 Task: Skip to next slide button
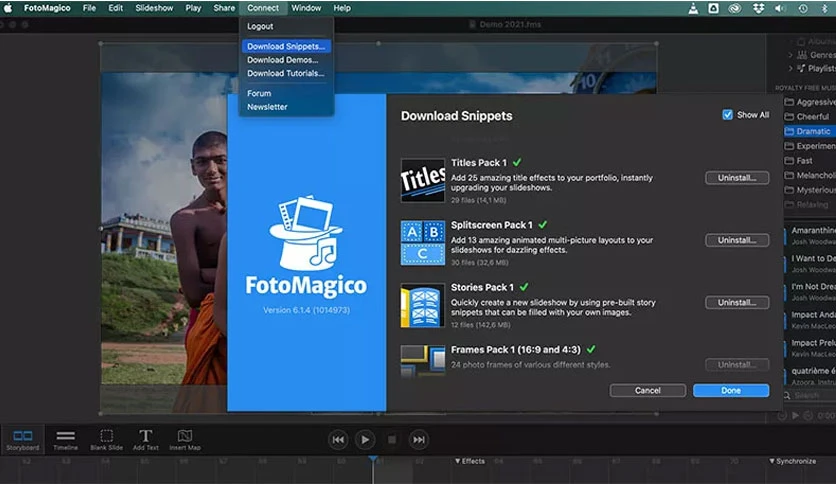pos(419,440)
